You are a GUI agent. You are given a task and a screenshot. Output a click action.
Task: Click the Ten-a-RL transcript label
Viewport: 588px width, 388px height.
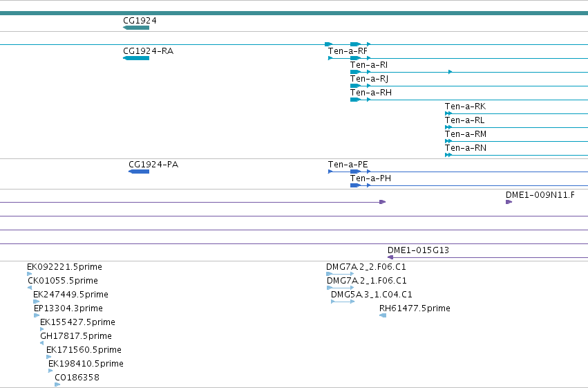(x=464, y=120)
